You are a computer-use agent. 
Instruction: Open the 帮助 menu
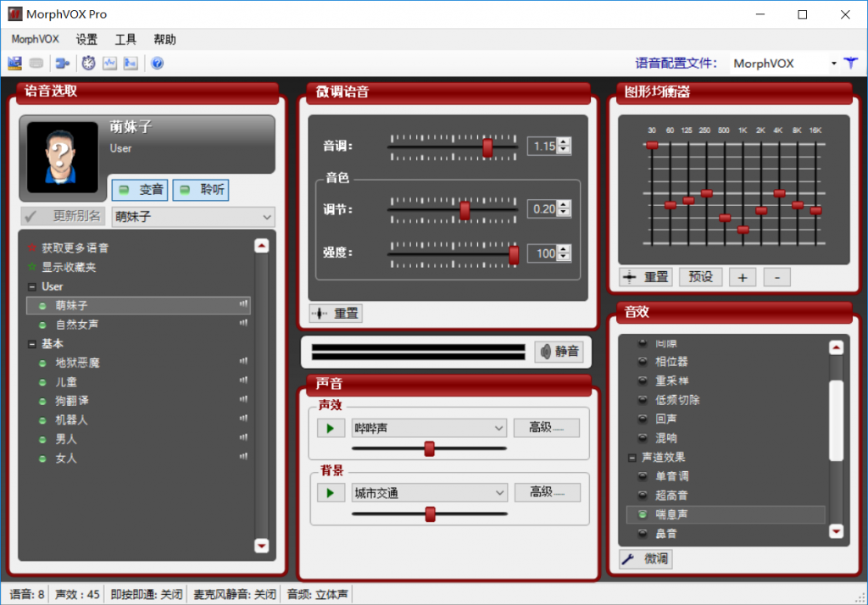click(164, 39)
